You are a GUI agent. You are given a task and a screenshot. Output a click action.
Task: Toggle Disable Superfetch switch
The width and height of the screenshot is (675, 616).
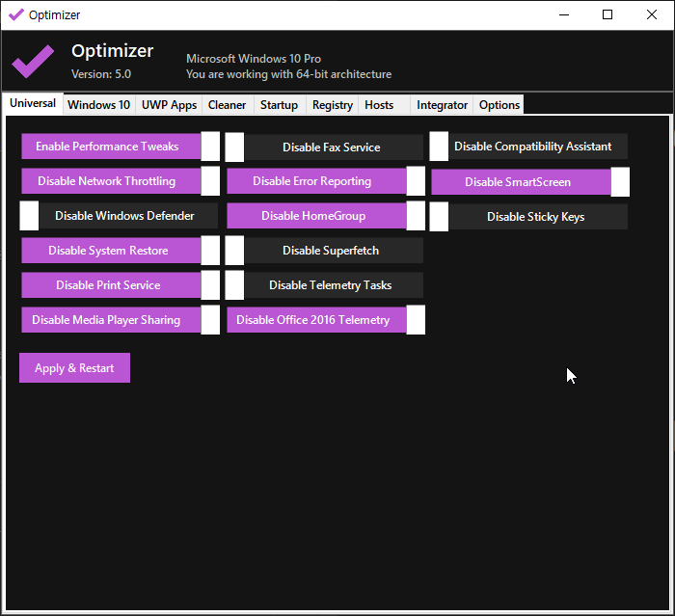[x=324, y=251]
